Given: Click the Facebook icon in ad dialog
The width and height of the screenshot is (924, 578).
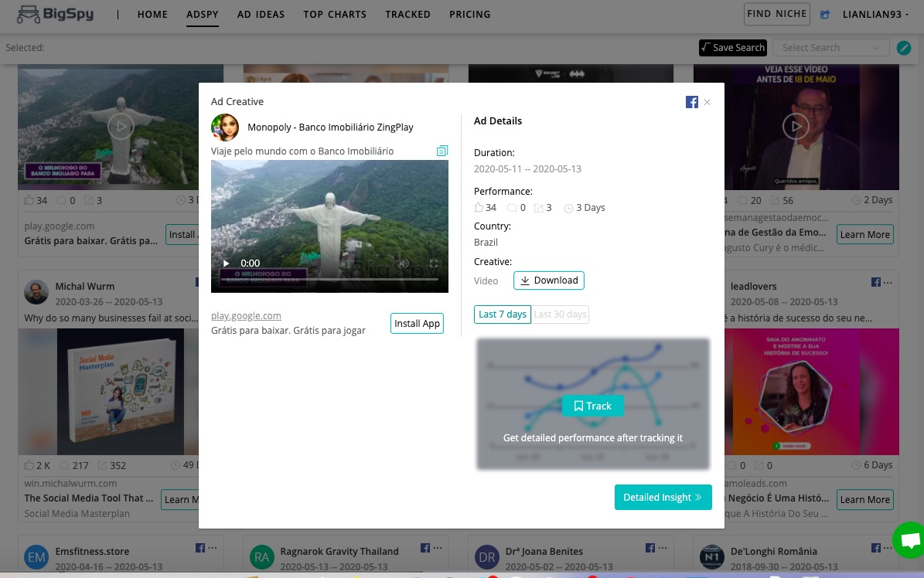Looking at the screenshot, I should pyautogui.click(x=692, y=102).
